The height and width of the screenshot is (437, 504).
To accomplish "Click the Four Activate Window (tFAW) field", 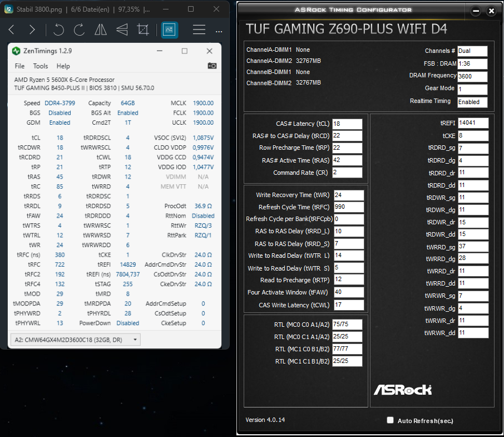I will pos(349,292).
